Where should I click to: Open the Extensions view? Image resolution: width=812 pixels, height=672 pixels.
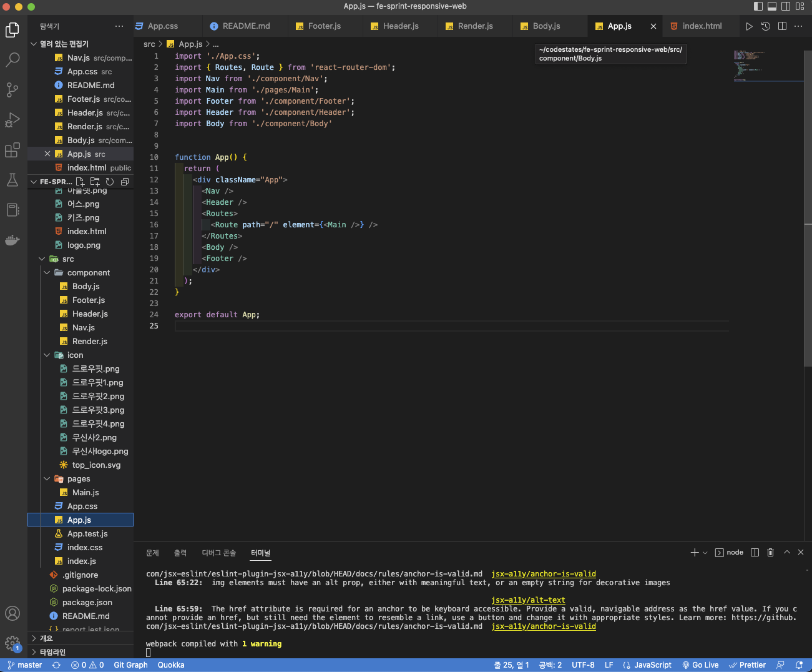pyautogui.click(x=12, y=150)
